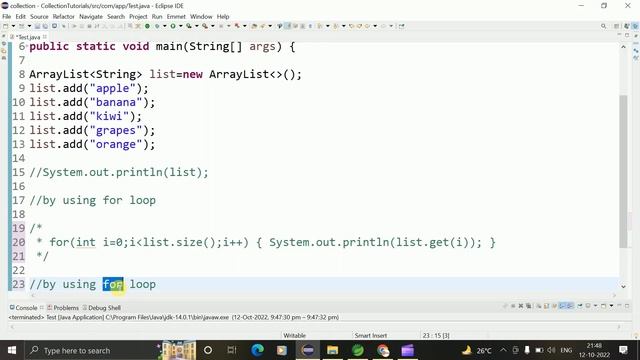Open the Windows Start menu

12,350
